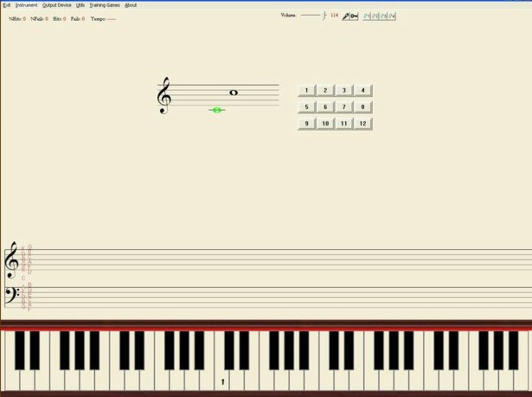Click the C note label between the clefs
This screenshot has width=532, height=397.
tap(23, 278)
